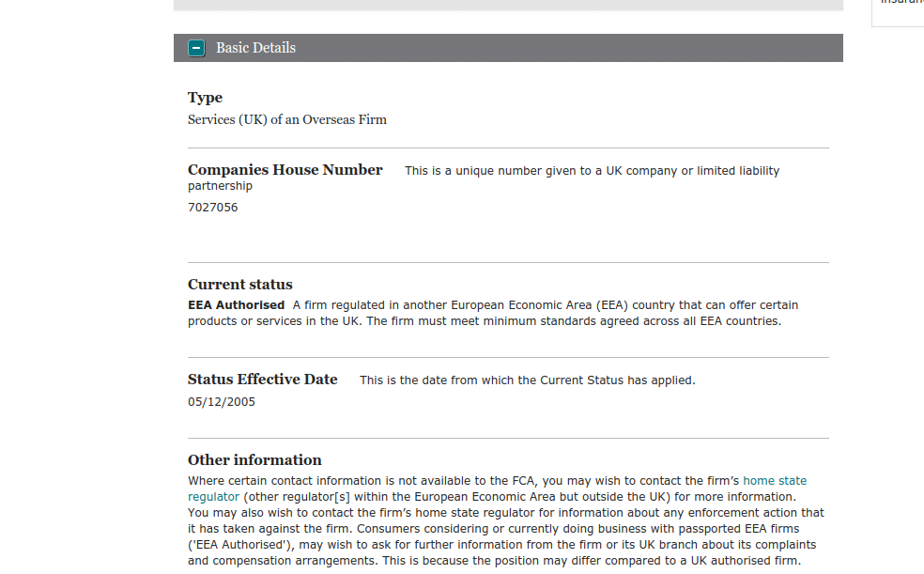Click the quoted 'EEA Authorised' text in paragraph

pyautogui.click(x=236, y=545)
